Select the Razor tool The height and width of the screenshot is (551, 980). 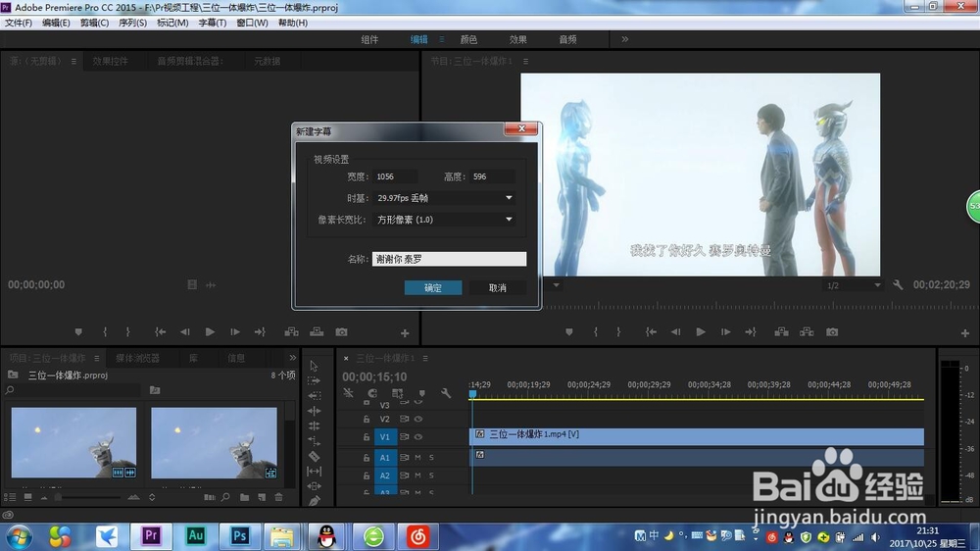point(314,456)
